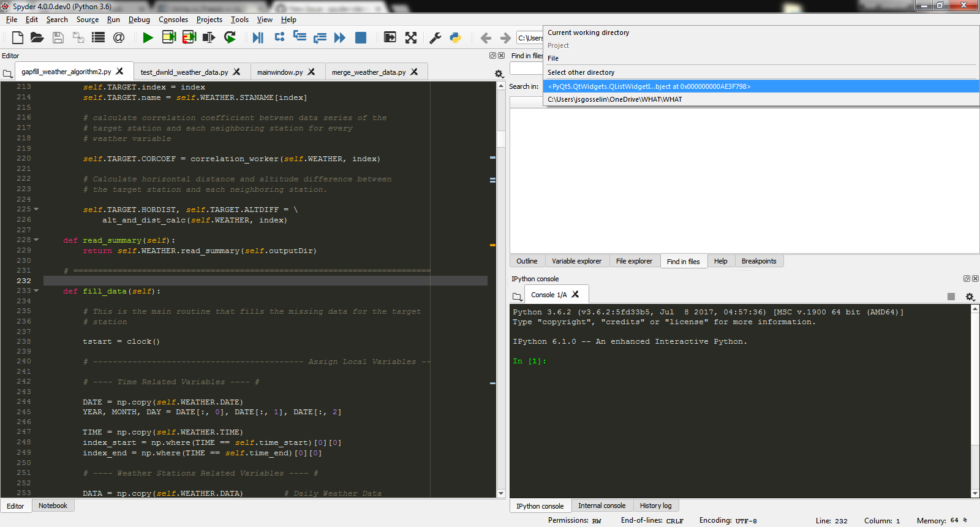980x527 pixels.
Task: Step return debug icon
Action: pyautogui.click(x=320, y=37)
